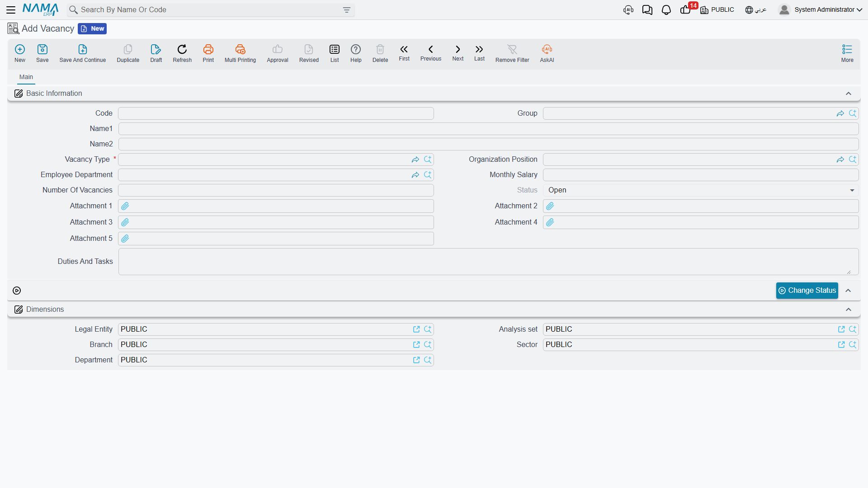Open the AskAI assistant

tap(547, 53)
